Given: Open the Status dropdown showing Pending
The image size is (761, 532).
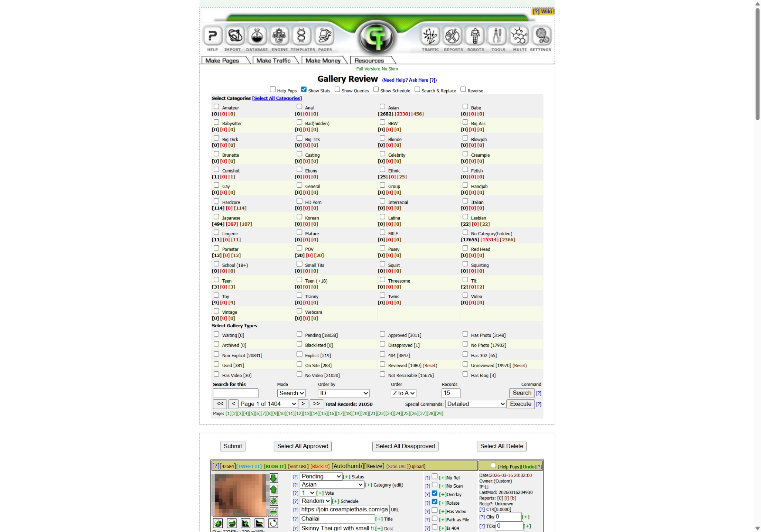Looking at the screenshot, I should (x=321, y=477).
